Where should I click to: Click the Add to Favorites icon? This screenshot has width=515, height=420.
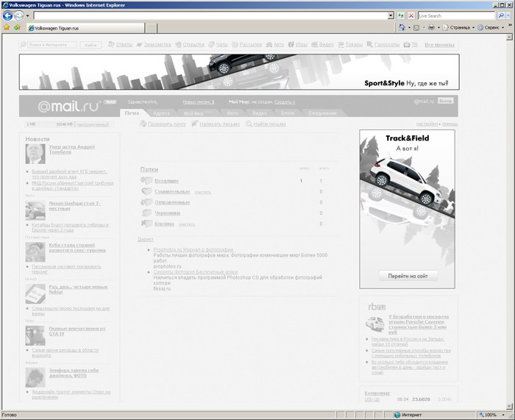tap(17, 27)
